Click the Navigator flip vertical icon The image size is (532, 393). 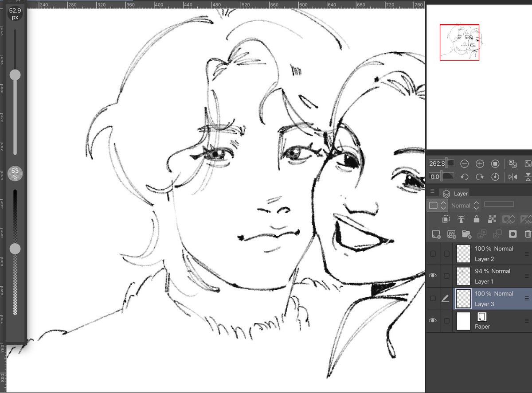coord(528,177)
